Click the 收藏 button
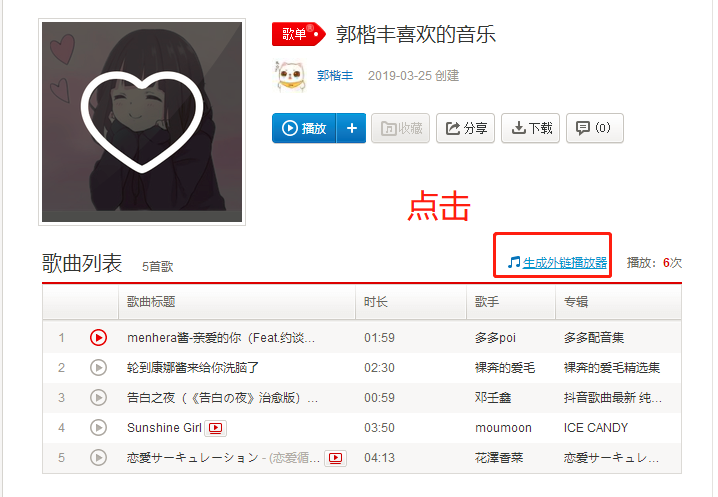718x497 pixels. pyautogui.click(x=400, y=128)
